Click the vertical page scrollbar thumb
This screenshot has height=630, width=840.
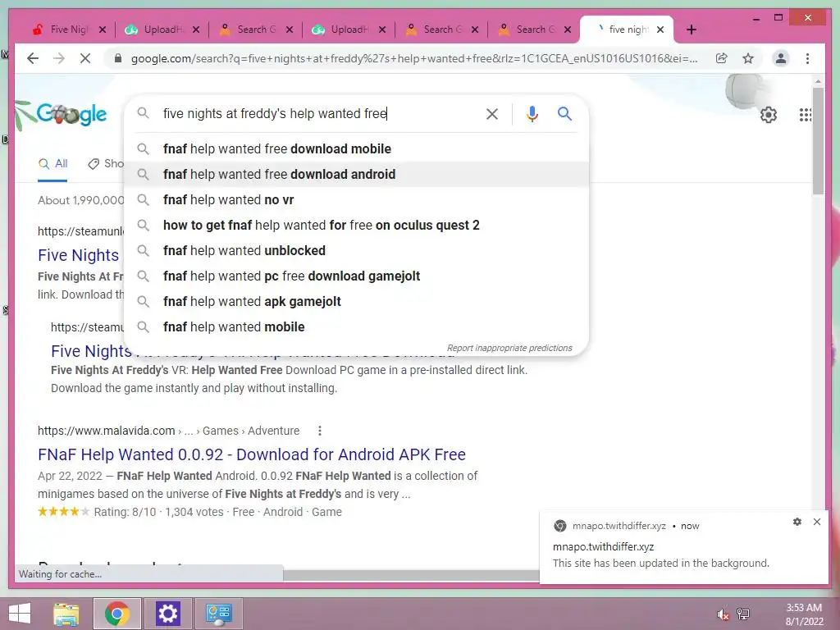click(x=818, y=140)
